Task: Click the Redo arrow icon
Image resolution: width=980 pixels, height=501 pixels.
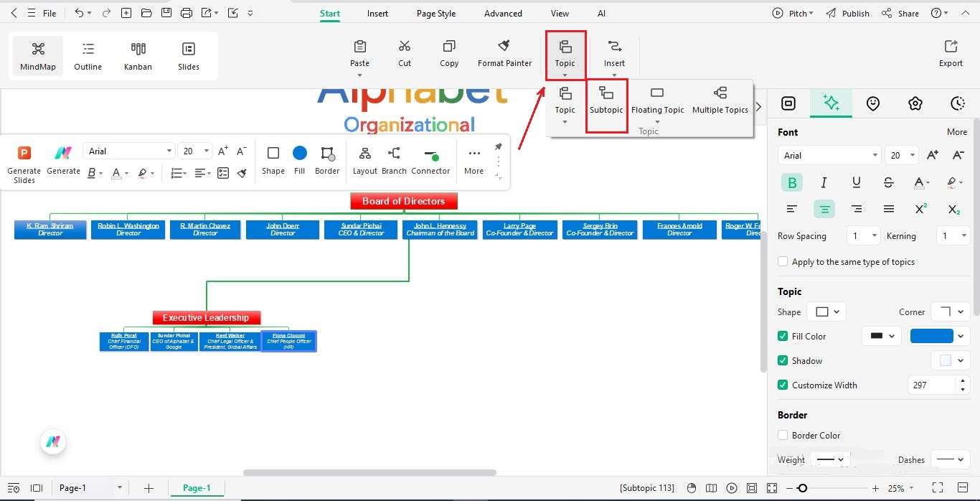Action: click(x=106, y=13)
